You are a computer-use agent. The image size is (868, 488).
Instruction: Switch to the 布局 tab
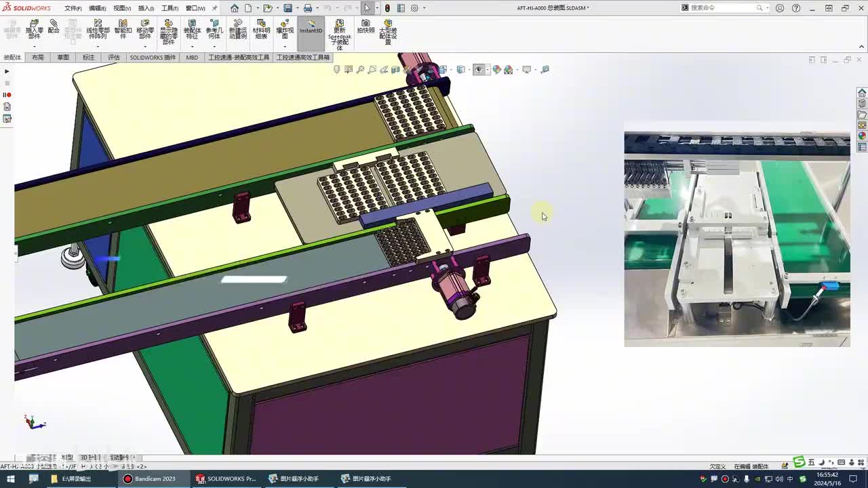38,58
